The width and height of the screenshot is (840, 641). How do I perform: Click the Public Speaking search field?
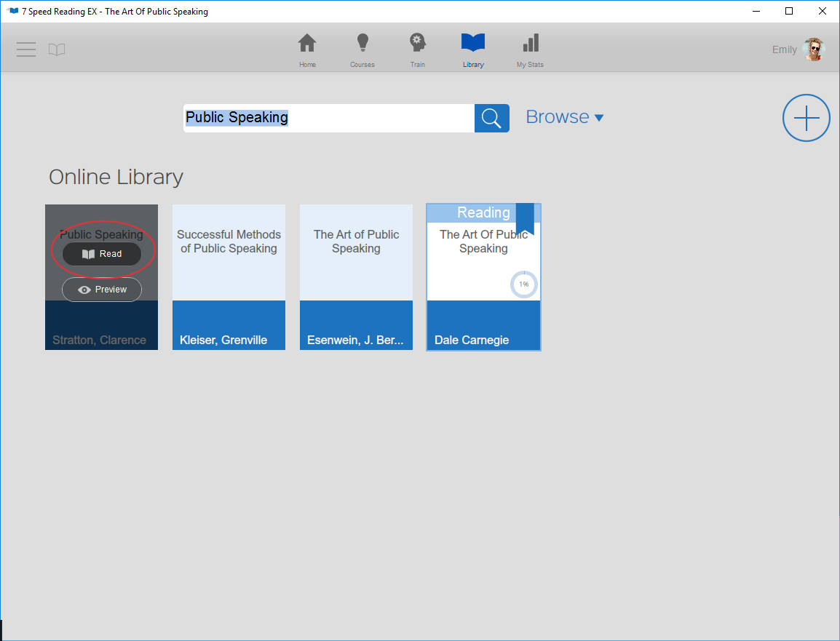click(328, 118)
